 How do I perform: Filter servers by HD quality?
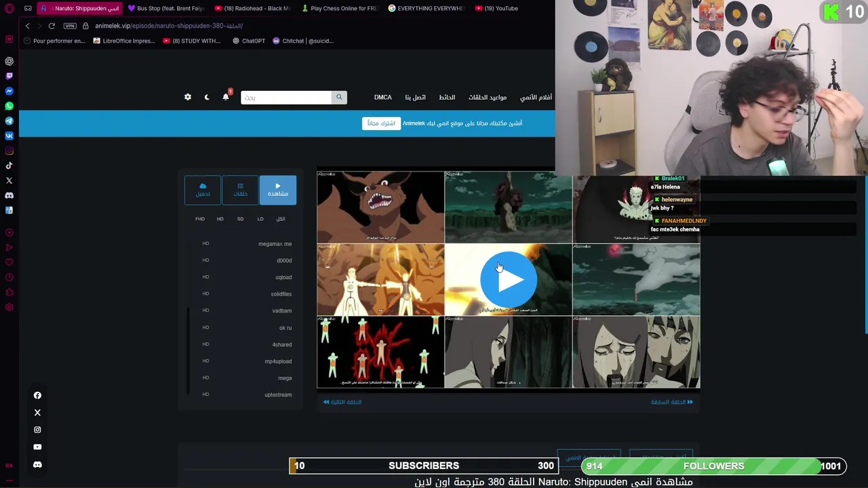tap(220, 219)
